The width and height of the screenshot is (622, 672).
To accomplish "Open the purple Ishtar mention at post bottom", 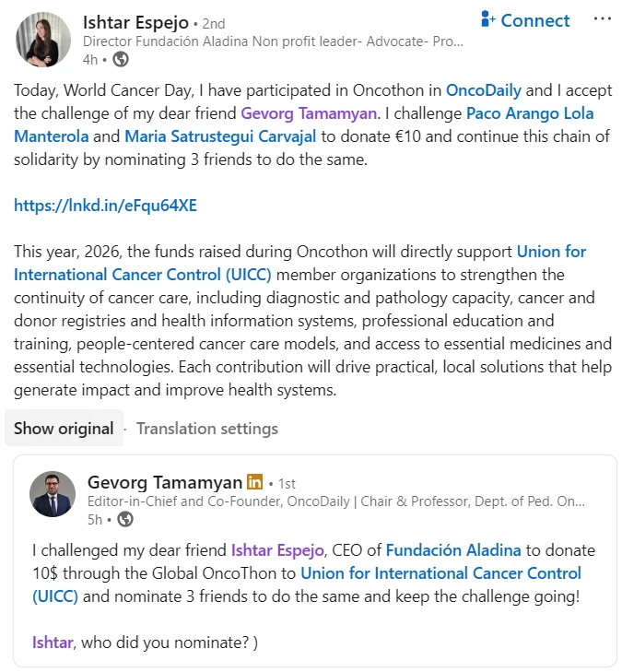I will click(x=53, y=643).
